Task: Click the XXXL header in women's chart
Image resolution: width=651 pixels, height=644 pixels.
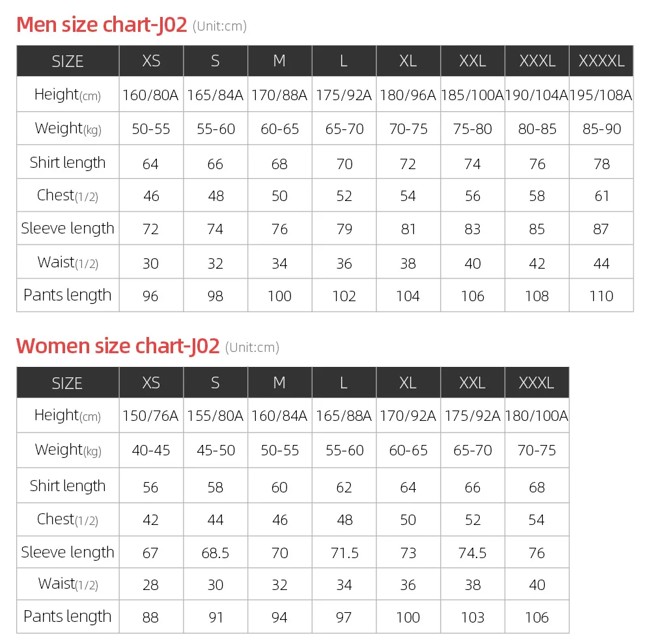Action: pyautogui.click(x=536, y=382)
